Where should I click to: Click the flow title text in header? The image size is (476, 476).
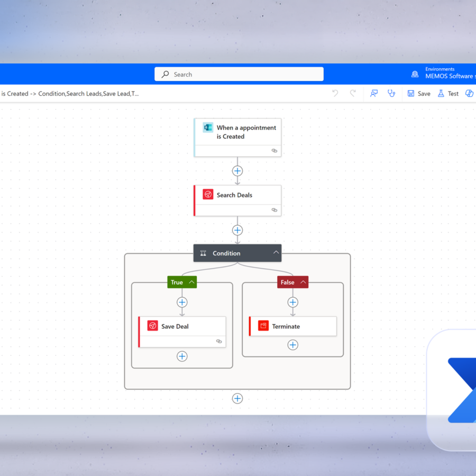point(70,94)
